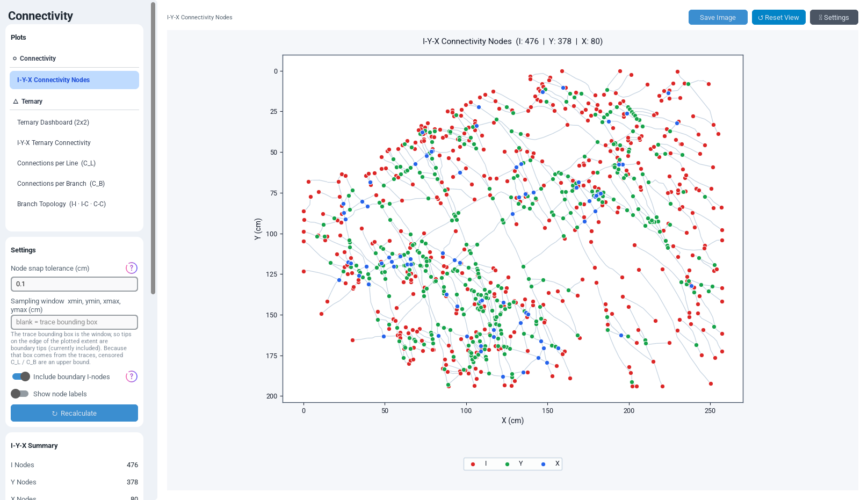This screenshot has width=868, height=500.
Task: Click the sidebar vertical scrollbar
Action: click(153, 148)
